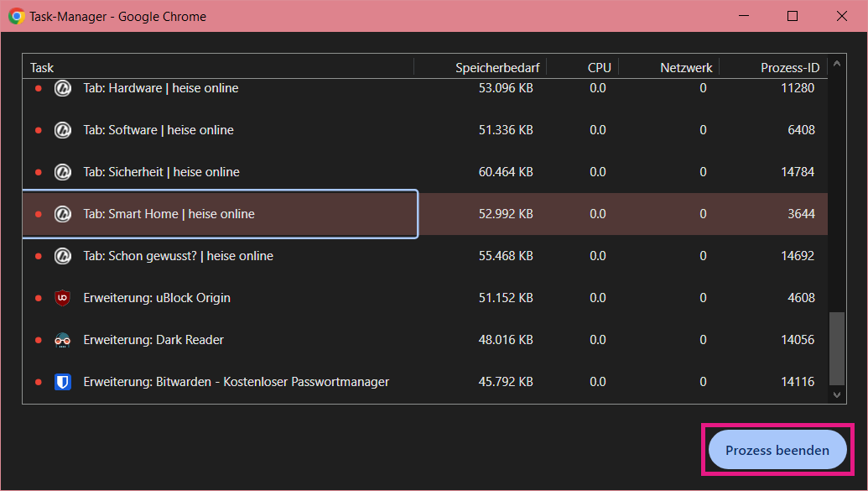The width and height of the screenshot is (868, 491).
Task: Click the heise icon of Sicherheit tab
Action: 62,172
